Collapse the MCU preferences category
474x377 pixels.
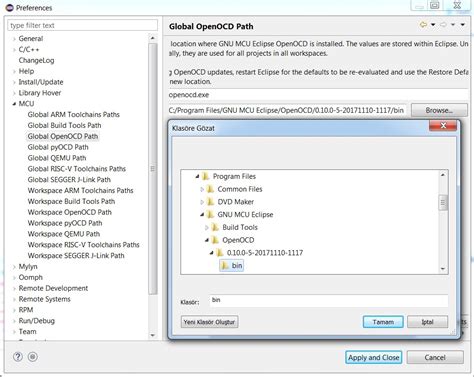[x=14, y=104]
